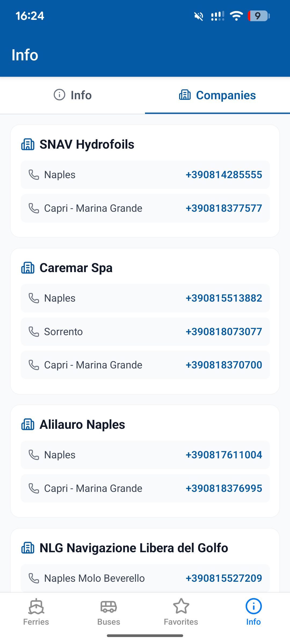Tap the building icon beside Caremar Spa

pyautogui.click(x=28, y=268)
